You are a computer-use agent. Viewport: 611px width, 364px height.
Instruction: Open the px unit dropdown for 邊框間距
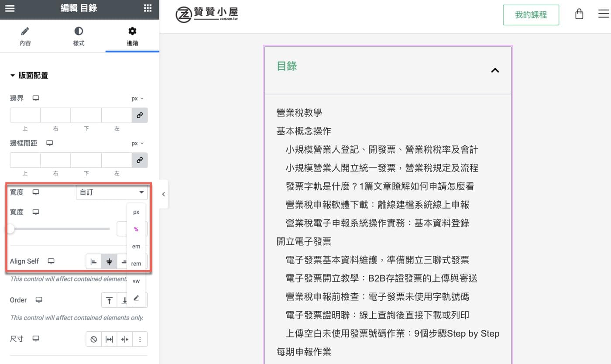tap(137, 143)
